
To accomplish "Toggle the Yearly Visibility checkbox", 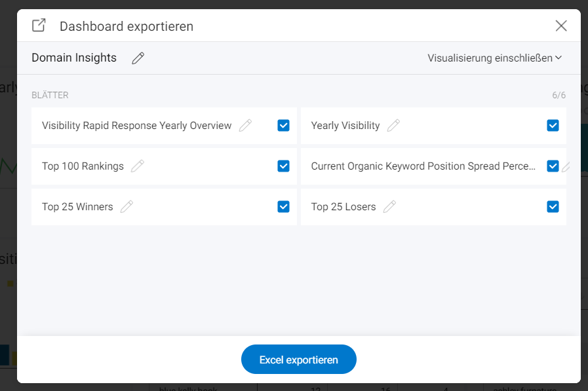I will coord(553,126).
